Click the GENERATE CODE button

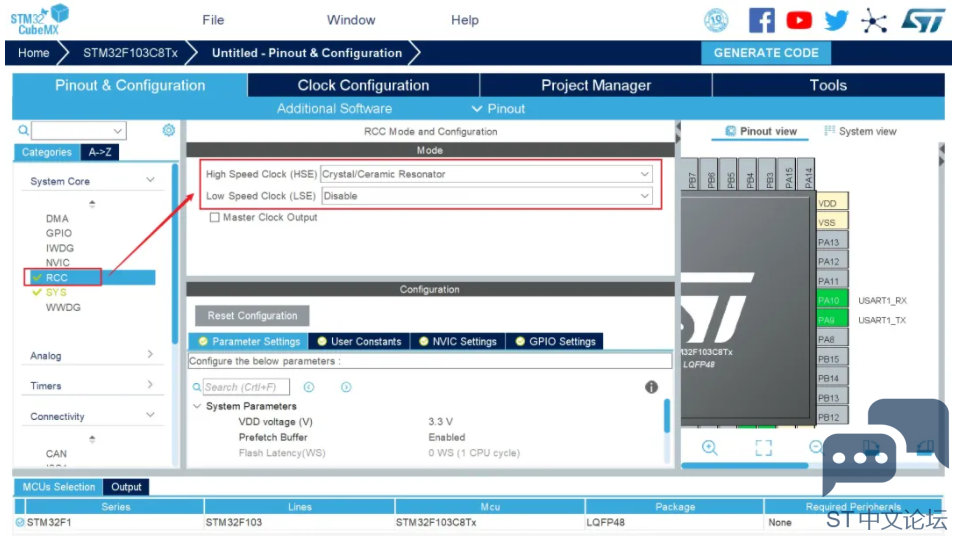(766, 53)
